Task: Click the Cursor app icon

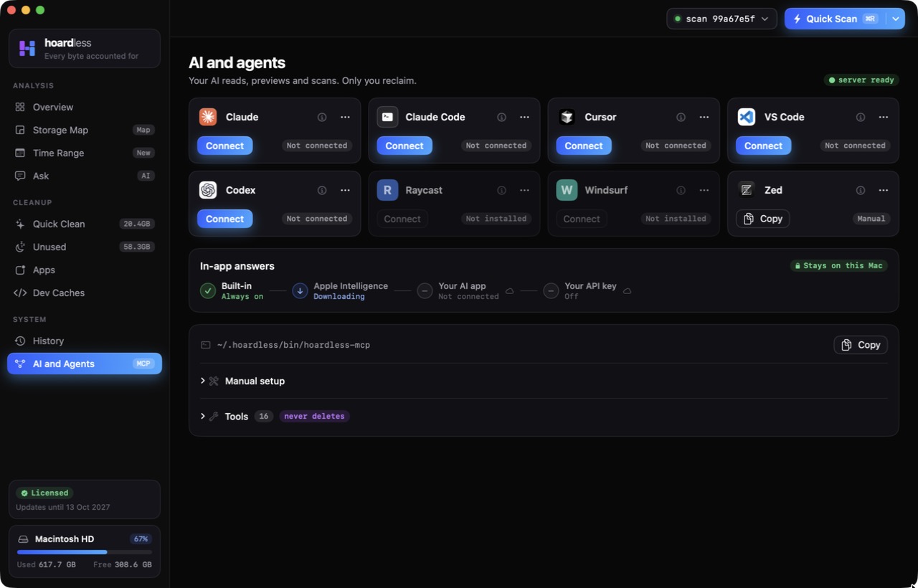Action: click(x=567, y=117)
